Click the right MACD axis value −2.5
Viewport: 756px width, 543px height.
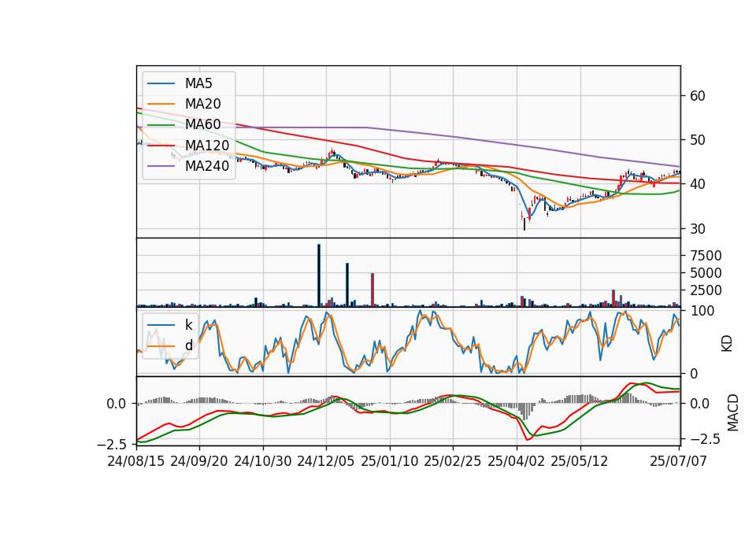pyautogui.click(x=706, y=439)
